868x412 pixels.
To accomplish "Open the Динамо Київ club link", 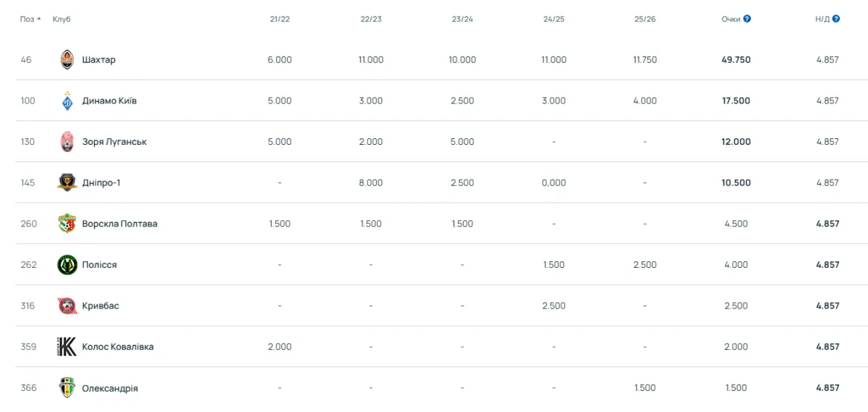I will [109, 101].
